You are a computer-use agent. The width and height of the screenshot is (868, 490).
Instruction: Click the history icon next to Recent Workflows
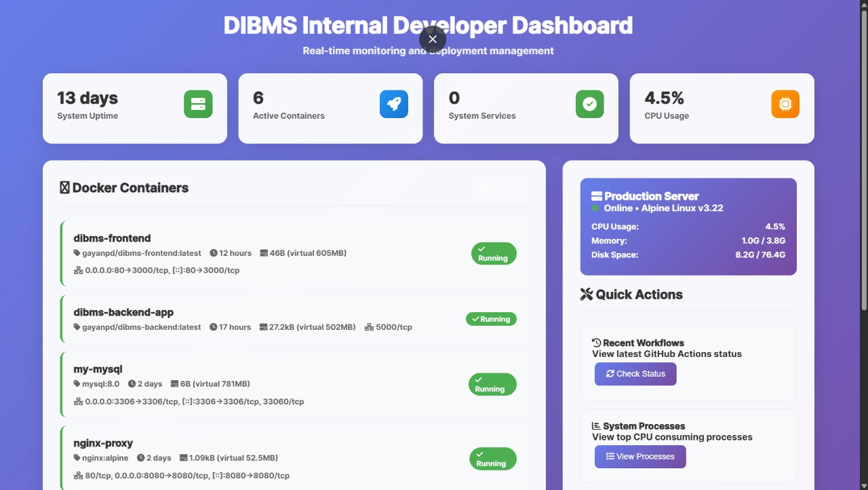tap(597, 343)
